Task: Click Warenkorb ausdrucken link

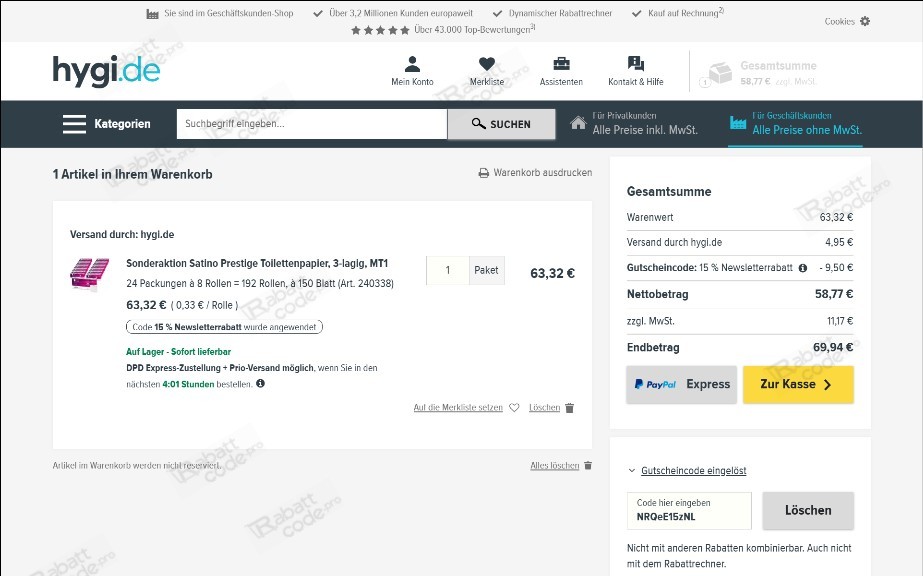Action: [543, 172]
